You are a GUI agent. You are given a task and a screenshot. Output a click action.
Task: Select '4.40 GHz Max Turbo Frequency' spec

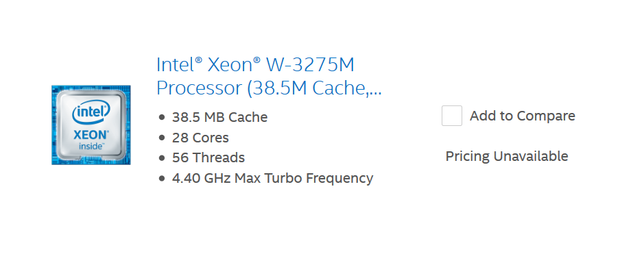pyautogui.click(x=272, y=178)
